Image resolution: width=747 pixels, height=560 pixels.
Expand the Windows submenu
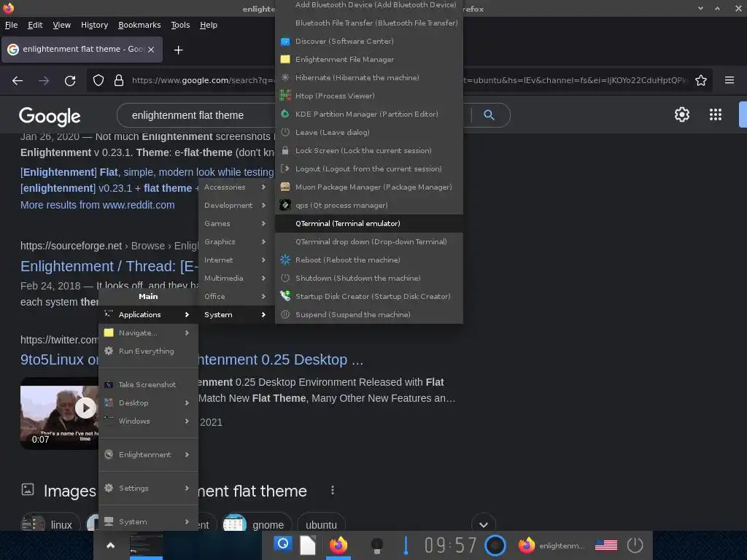pos(148,421)
